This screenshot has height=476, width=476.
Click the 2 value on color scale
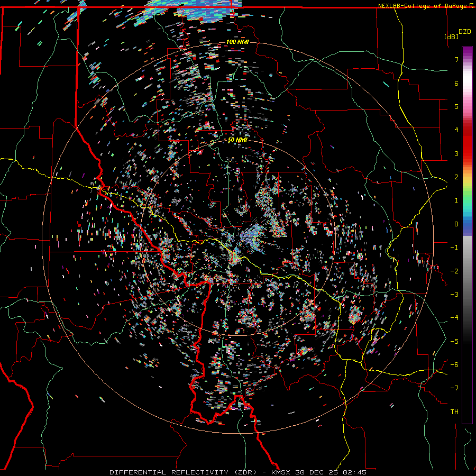click(x=456, y=177)
